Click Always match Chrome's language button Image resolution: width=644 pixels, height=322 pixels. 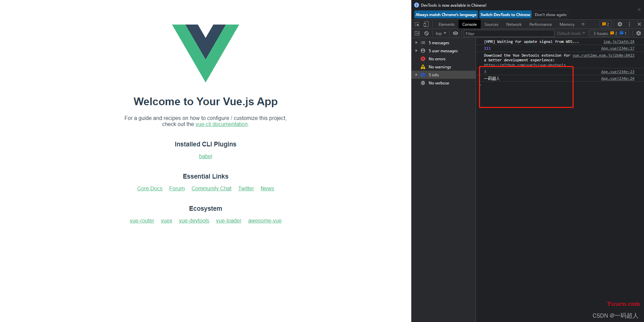(x=446, y=14)
